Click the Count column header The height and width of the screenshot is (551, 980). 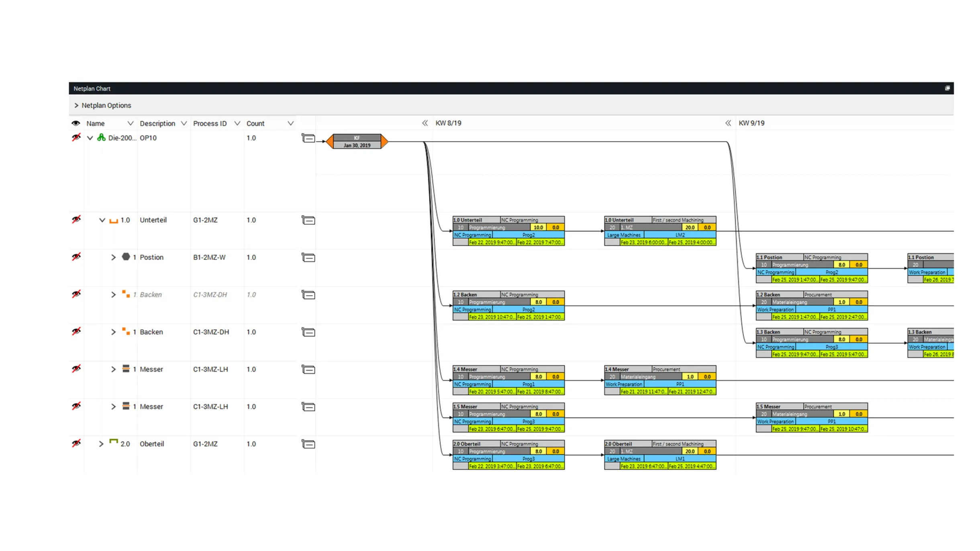[x=255, y=124]
